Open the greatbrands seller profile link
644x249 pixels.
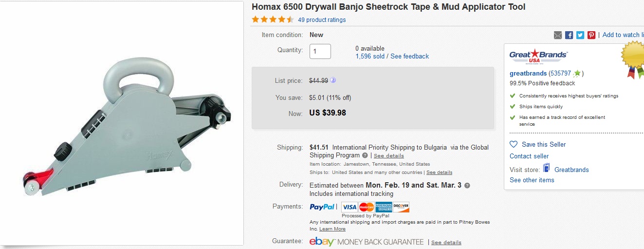(528, 74)
